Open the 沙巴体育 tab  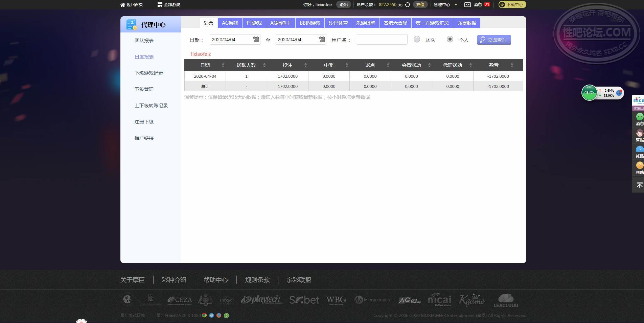[338, 23]
